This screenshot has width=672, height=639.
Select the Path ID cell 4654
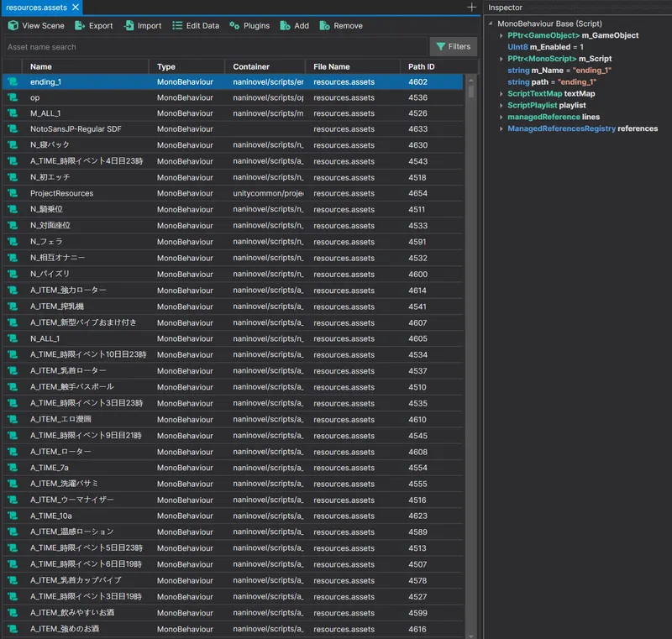pyautogui.click(x=417, y=194)
